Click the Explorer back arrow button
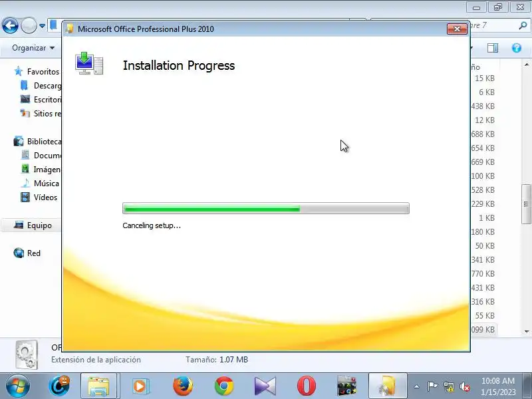This screenshot has width=532, height=399. click(10, 25)
